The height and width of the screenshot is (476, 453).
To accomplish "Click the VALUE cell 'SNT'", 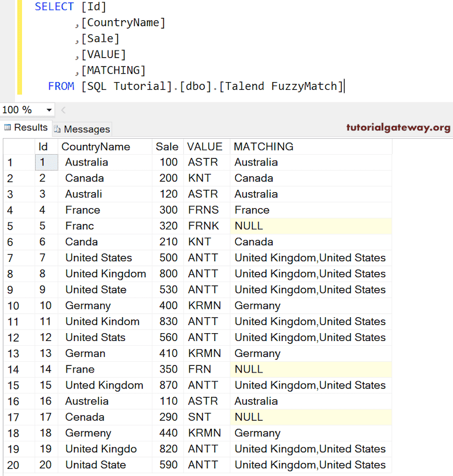I will click(207, 417).
